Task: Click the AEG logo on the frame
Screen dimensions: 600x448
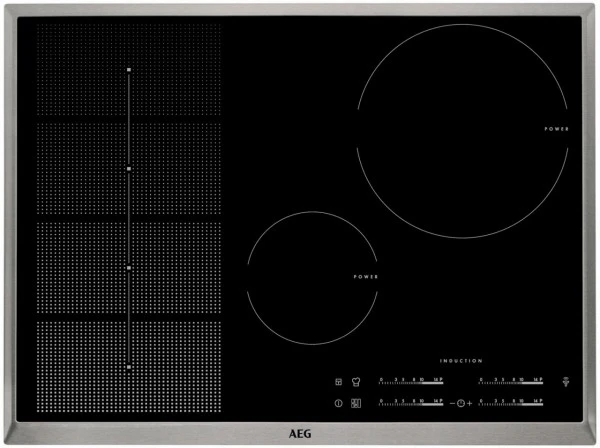Action: (x=301, y=434)
